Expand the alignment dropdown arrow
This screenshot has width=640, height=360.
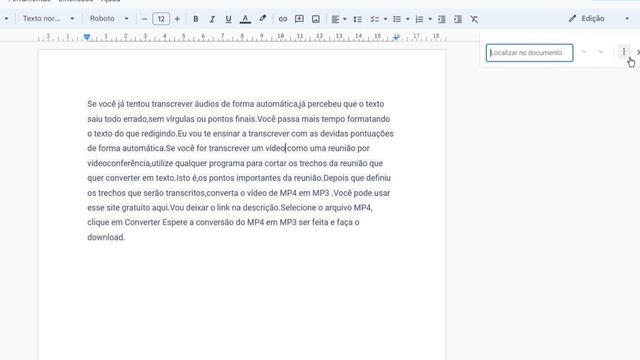coord(345,19)
